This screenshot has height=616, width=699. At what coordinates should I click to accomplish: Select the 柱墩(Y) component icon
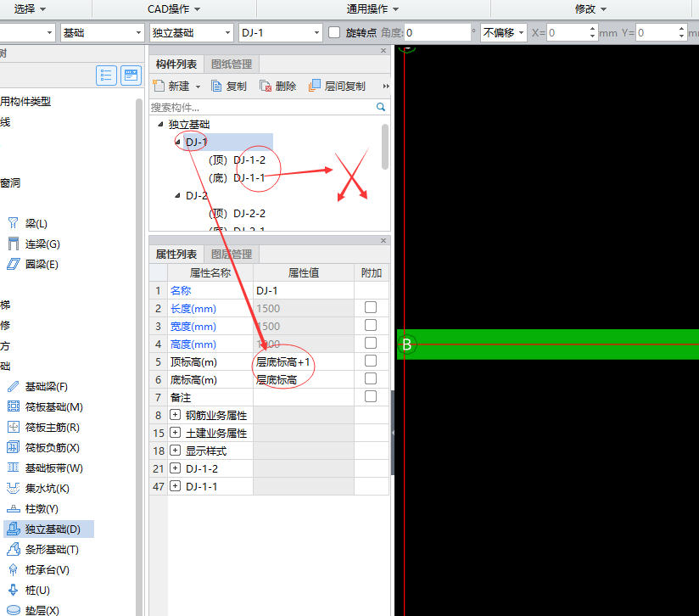(14, 508)
